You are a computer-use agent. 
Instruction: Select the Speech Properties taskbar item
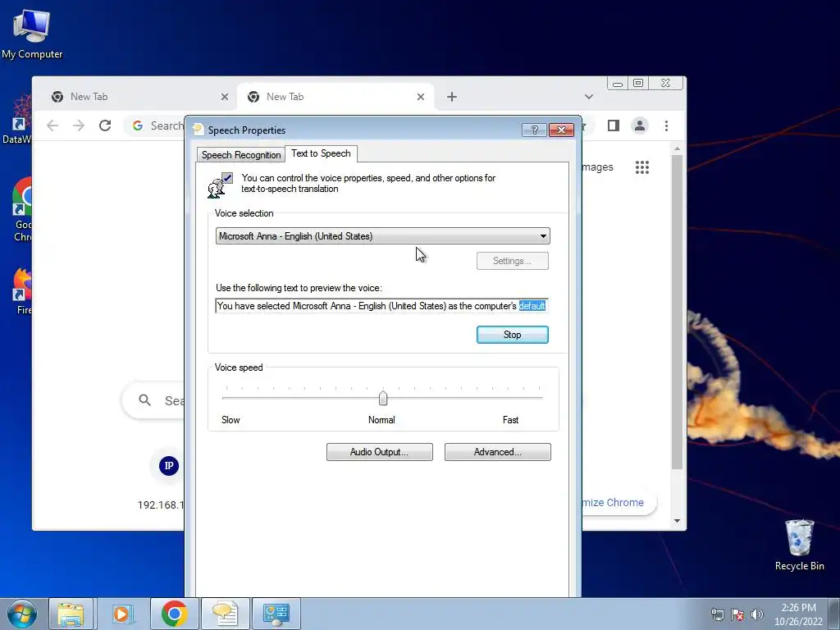(x=225, y=614)
